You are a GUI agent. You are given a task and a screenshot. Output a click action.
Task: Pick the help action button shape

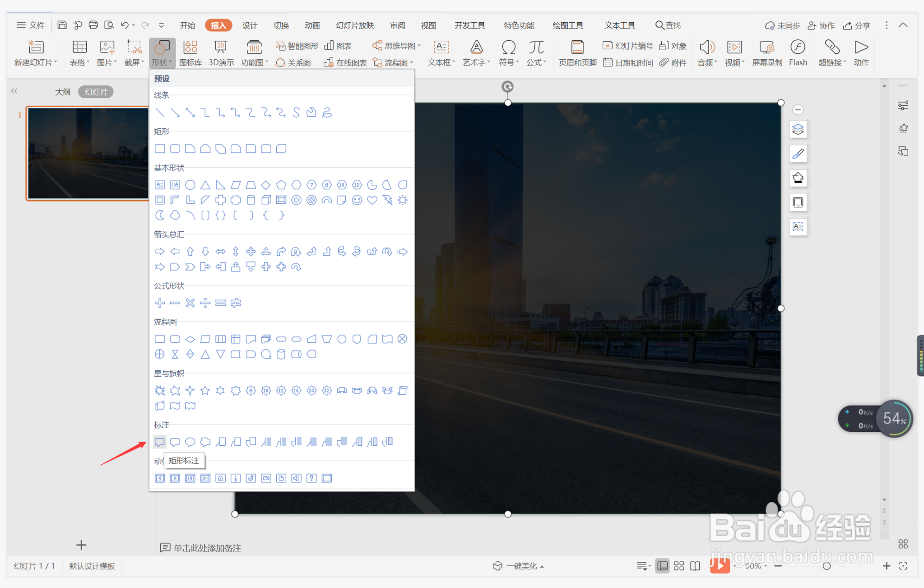pyautogui.click(x=311, y=478)
